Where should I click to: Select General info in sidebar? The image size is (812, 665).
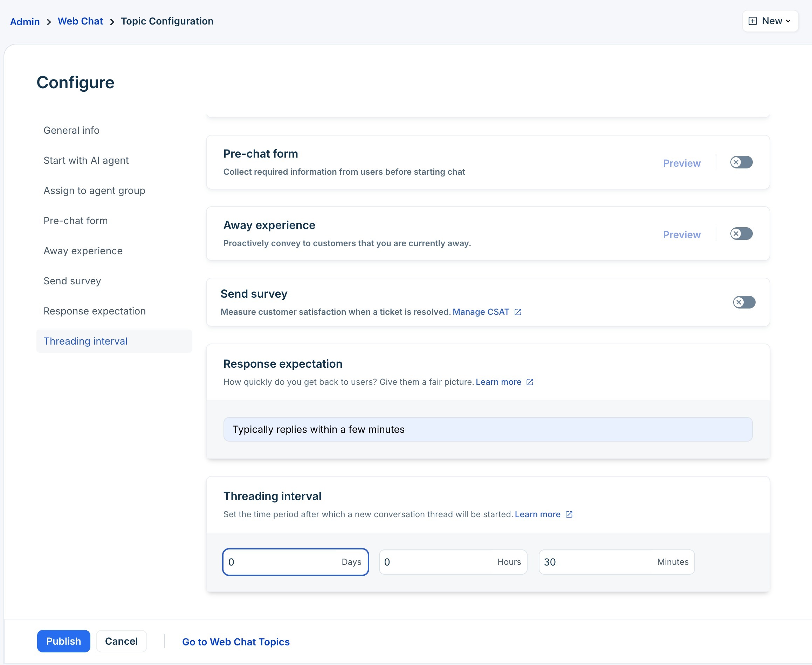point(71,130)
